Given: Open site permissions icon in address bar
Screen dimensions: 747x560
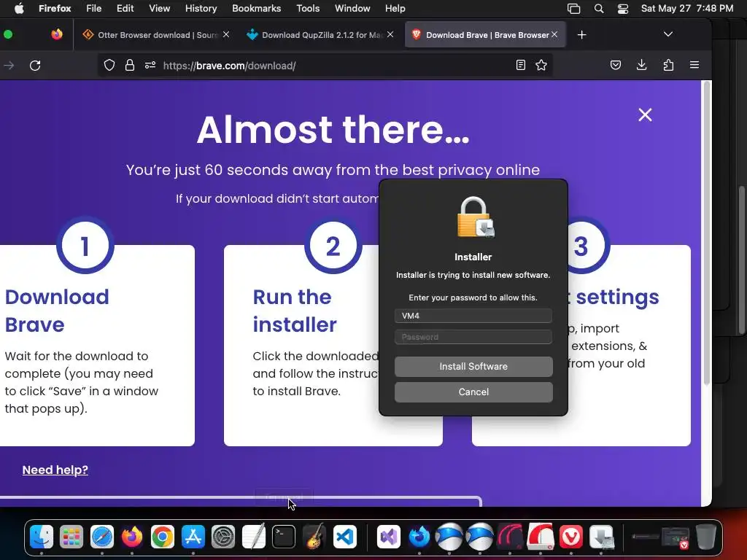Looking at the screenshot, I should click(x=150, y=65).
